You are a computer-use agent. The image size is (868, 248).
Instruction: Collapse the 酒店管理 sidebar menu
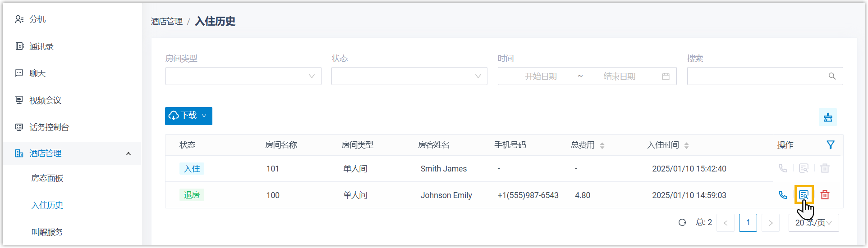tap(129, 153)
